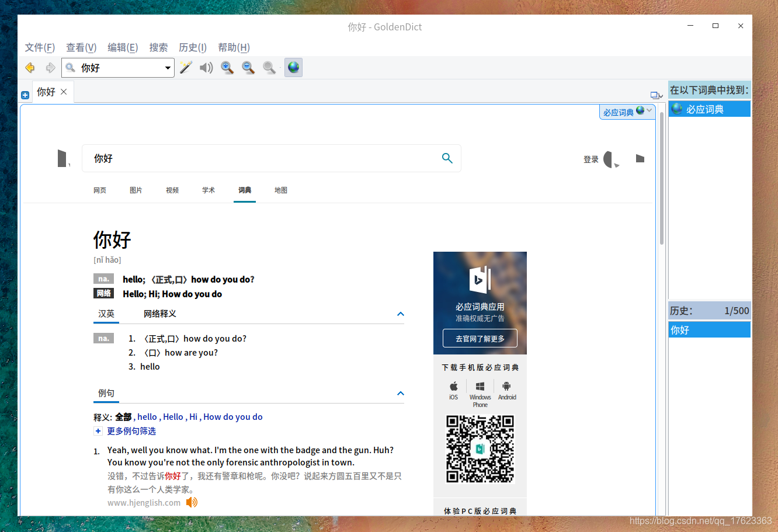Go back with the yellow arrow

coord(30,68)
